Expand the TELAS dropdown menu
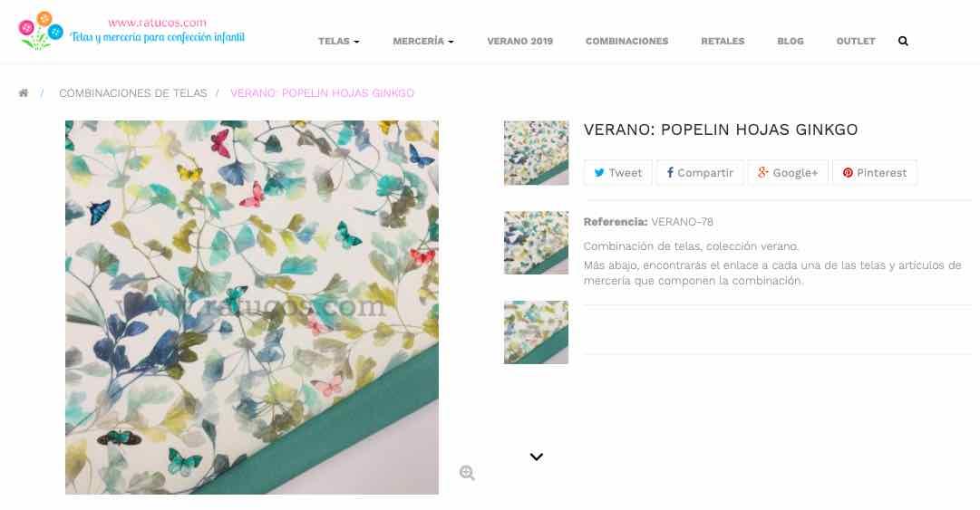This screenshot has width=980, height=510. pos(339,41)
